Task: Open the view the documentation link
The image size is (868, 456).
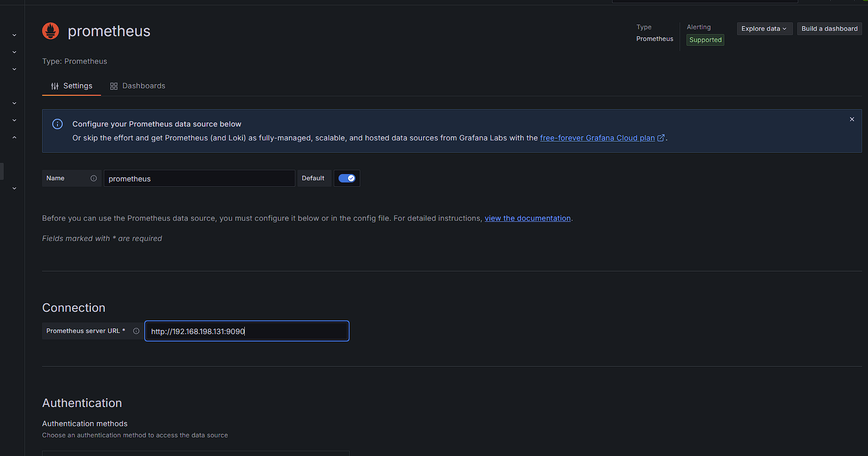Action: point(527,218)
